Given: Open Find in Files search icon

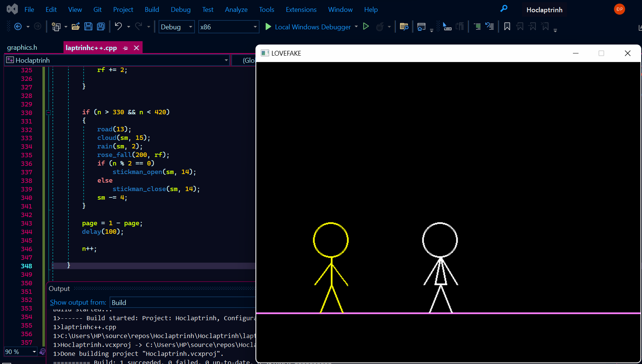Looking at the screenshot, I should point(404,26).
